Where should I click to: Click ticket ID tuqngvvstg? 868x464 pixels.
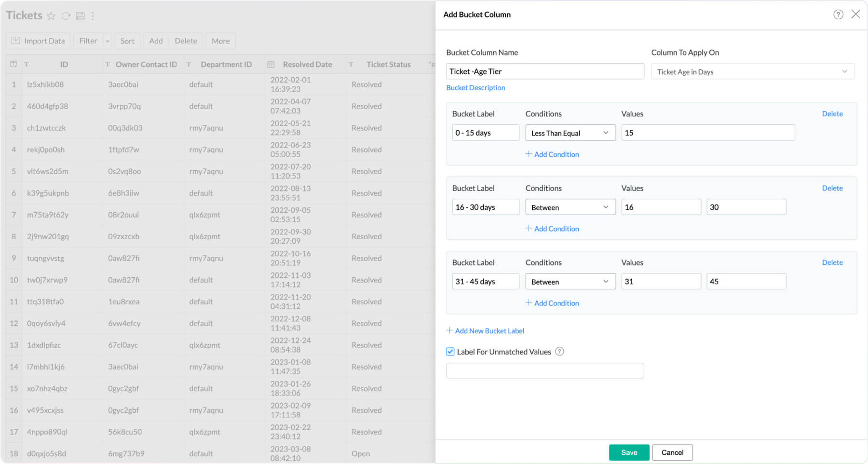coord(45,258)
